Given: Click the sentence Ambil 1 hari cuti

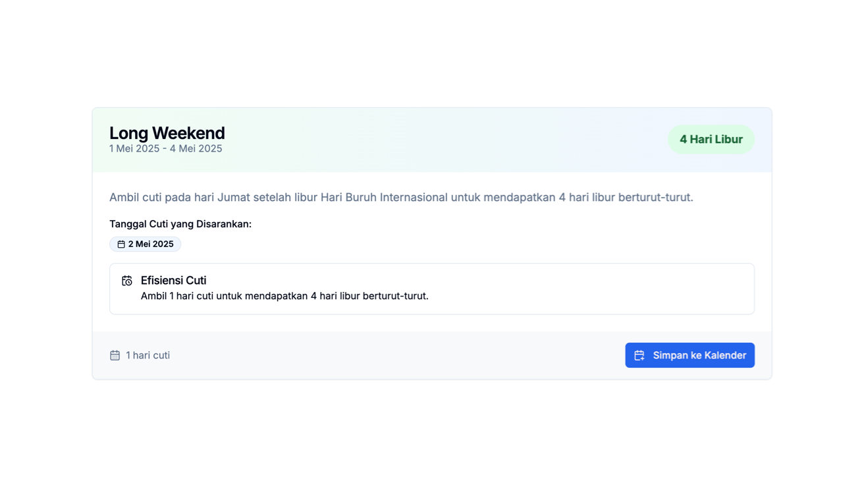Looking at the screenshot, I should tap(285, 296).
